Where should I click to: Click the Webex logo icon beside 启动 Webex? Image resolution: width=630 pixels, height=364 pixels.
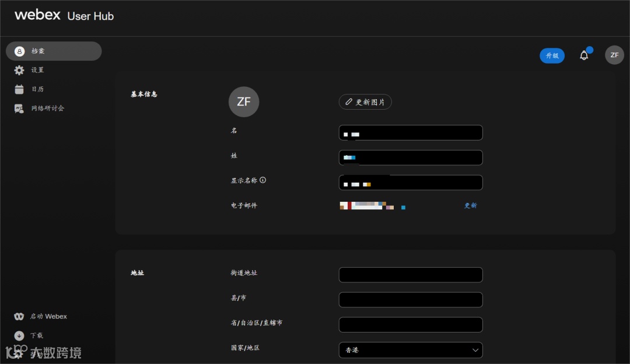coord(19,317)
